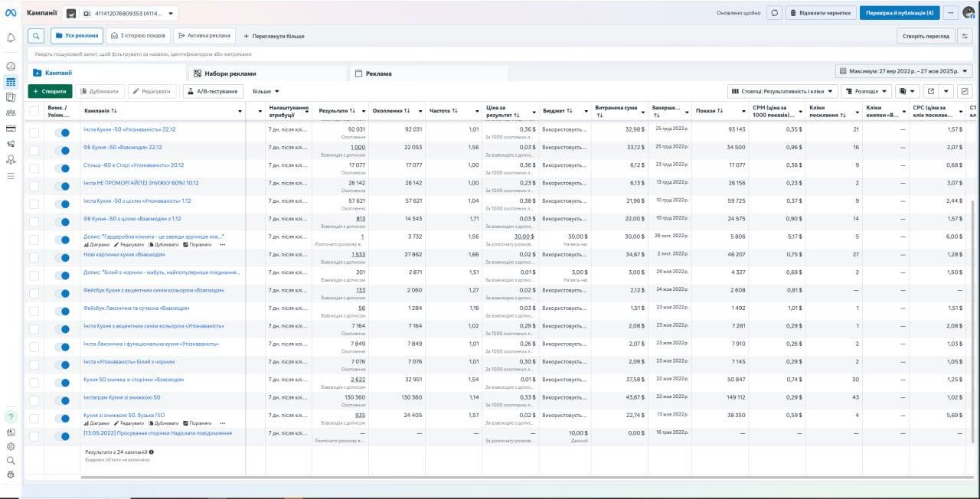Viewport: 980px width, 499px height.
Task: Click the Meta logo icon
Action: tap(11, 13)
